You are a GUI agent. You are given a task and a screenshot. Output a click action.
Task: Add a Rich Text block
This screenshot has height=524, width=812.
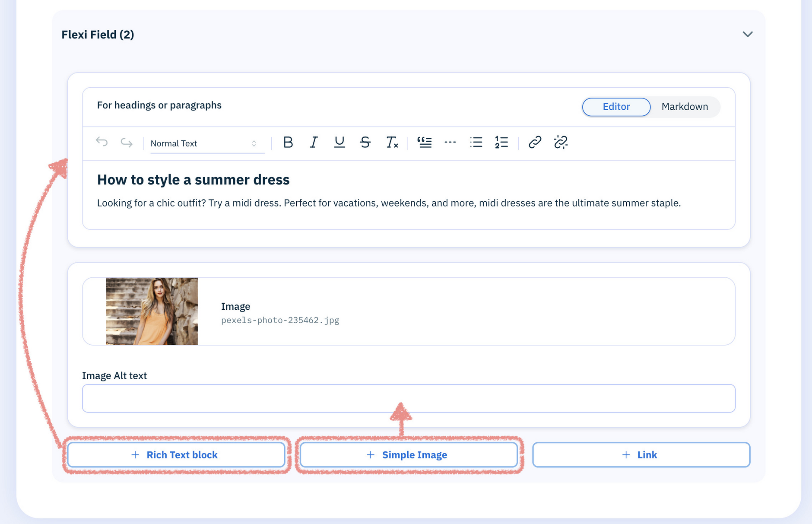175,454
